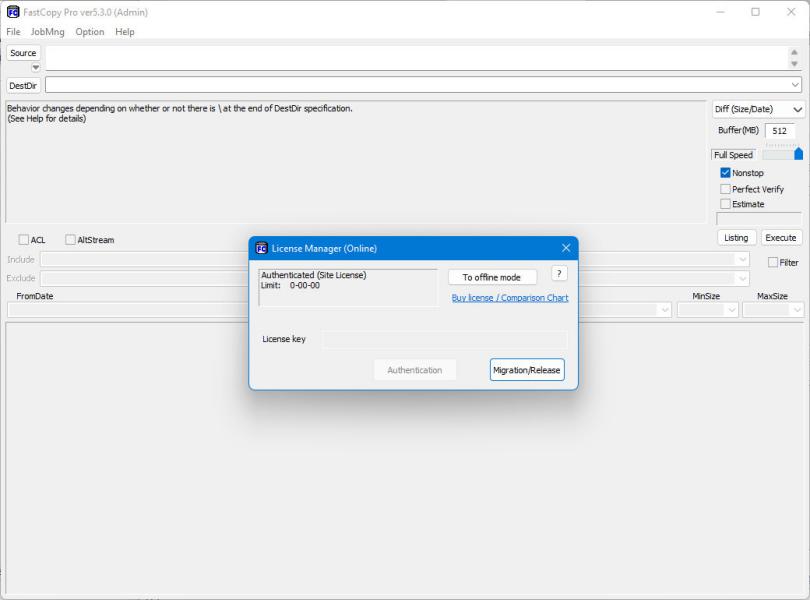Click the Execute button
Viewport: 810px width, 600px height.
781,238
